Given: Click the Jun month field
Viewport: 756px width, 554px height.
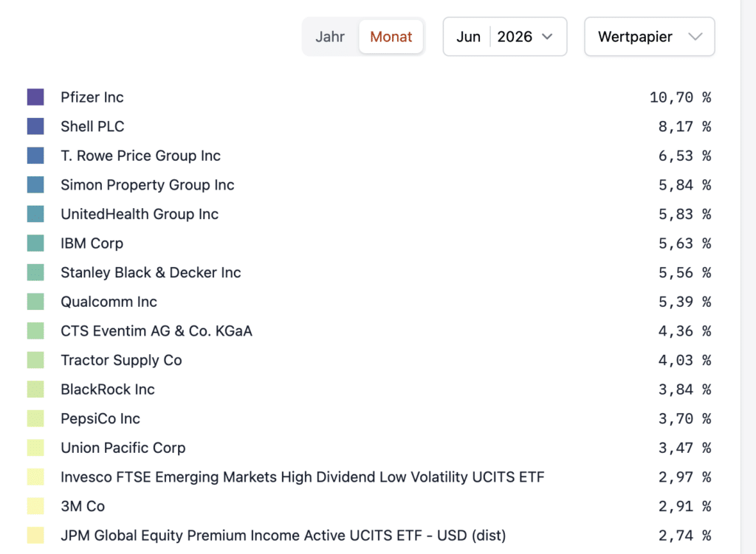Looking at the screenshot, I should 468,37.
